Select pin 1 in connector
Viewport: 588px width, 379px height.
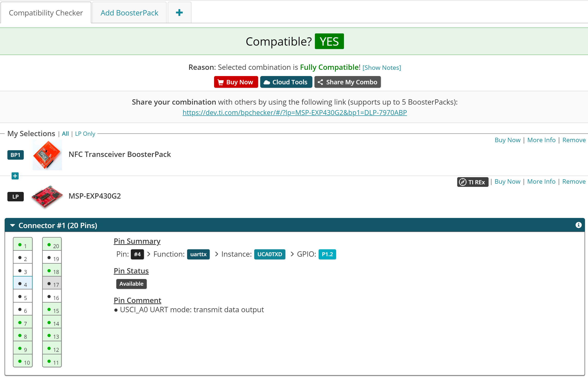click(x=23, y=245)
